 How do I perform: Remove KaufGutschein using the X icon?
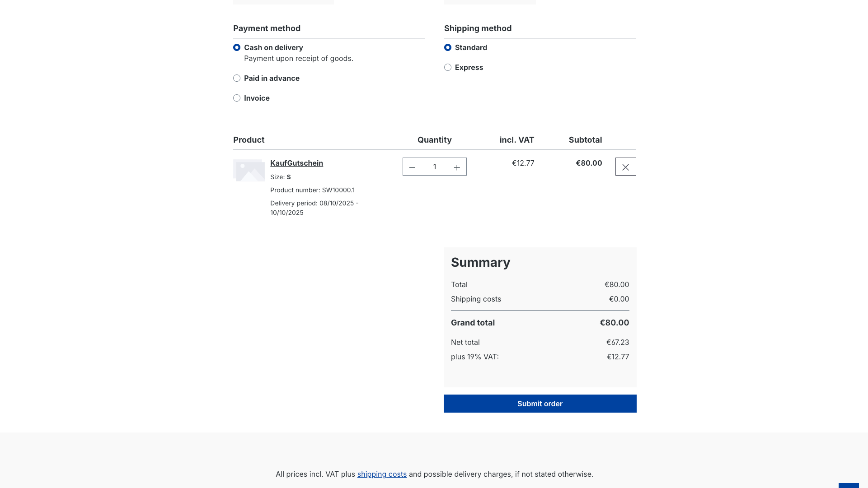pos(625,167)
